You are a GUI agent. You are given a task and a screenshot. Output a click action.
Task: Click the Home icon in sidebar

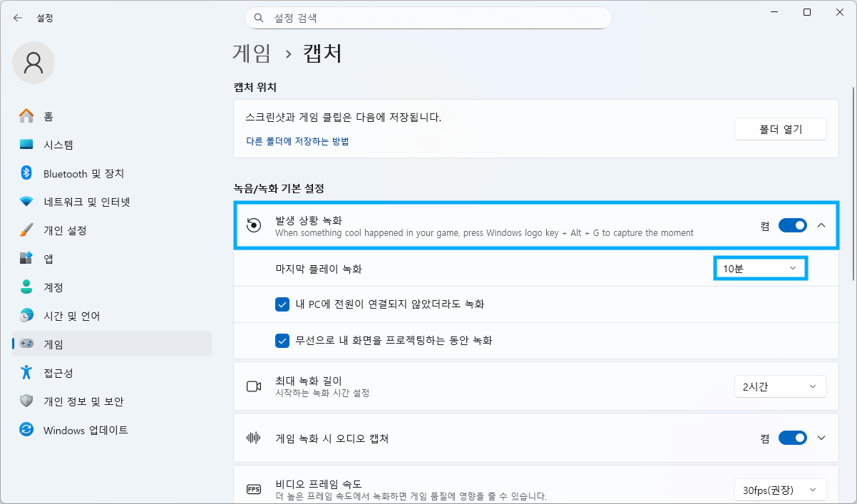tap(26, 116)
